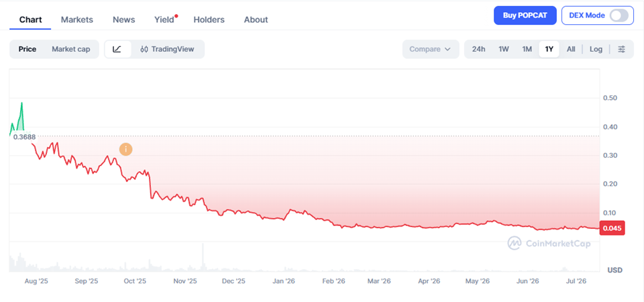Click the 0.3688 starting price label
Viewport: 644px width, 302px height.
point(25,137)
